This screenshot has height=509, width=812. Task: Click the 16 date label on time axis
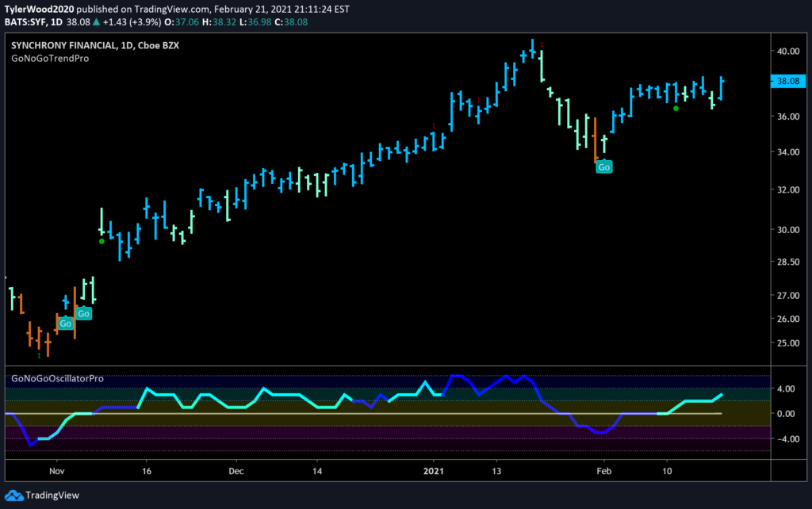pos(147,471)
